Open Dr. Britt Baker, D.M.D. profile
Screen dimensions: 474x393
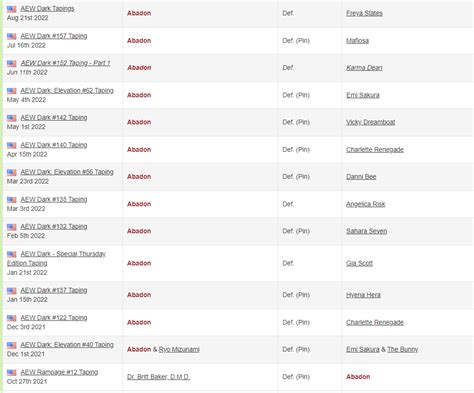[x=158, y=377]
